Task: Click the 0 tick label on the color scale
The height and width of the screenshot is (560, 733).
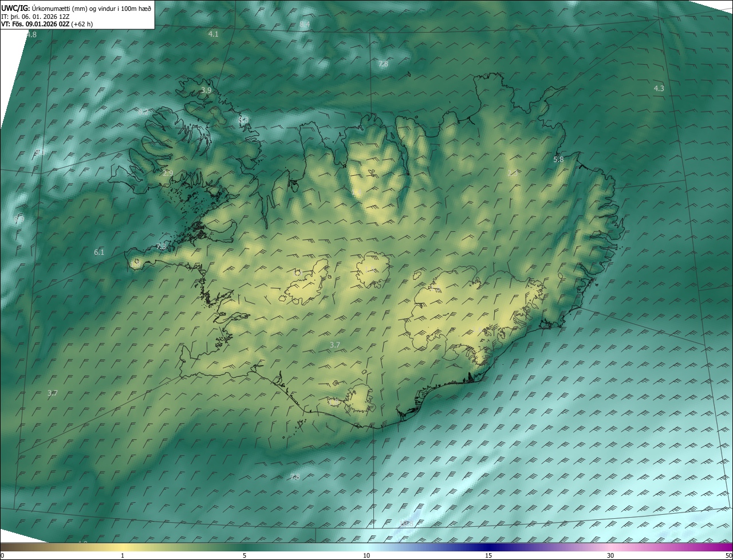Action: (2, 556)
